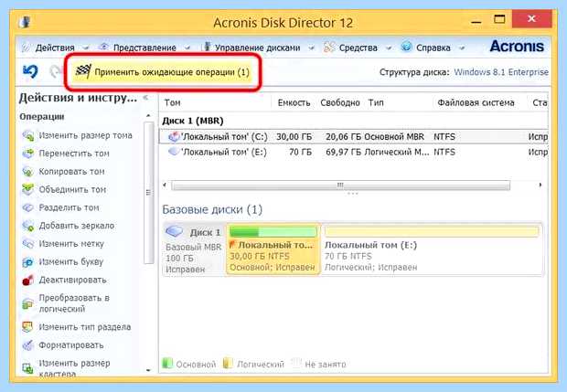567x392 pixels.
Task: Sort by the Файловая система column header
Action: (476, 102)
